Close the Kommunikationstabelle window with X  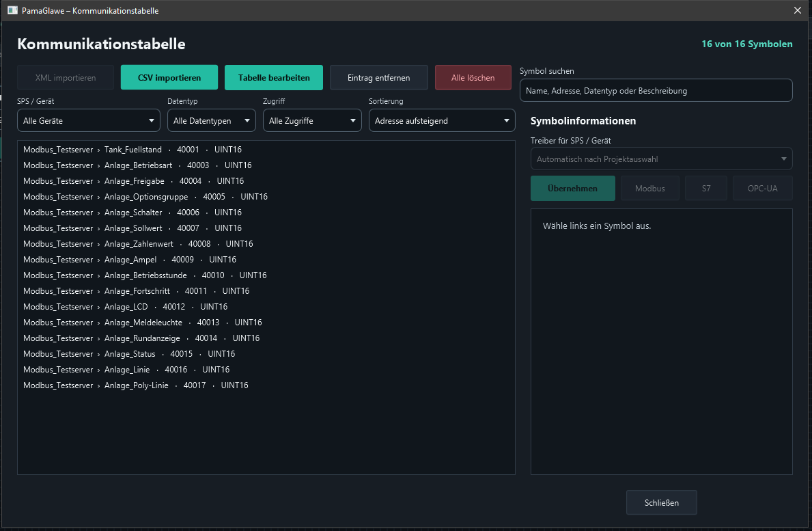[x=798, y=10]
